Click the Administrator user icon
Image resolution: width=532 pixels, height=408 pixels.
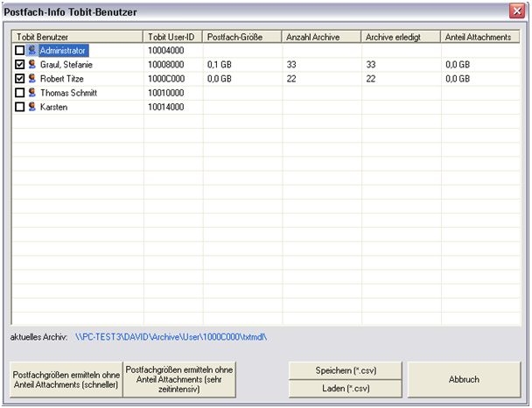pos(32,50)
